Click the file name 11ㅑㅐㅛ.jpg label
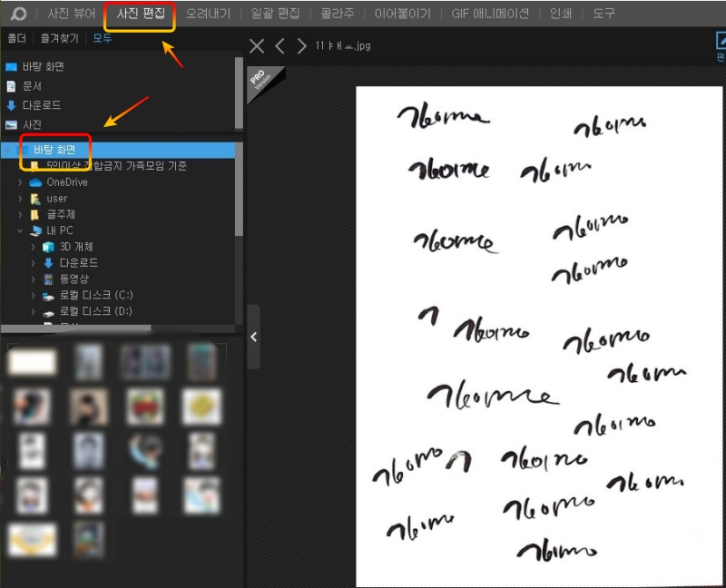Screen dimensions: 726x588 click(x=343, y=46)
